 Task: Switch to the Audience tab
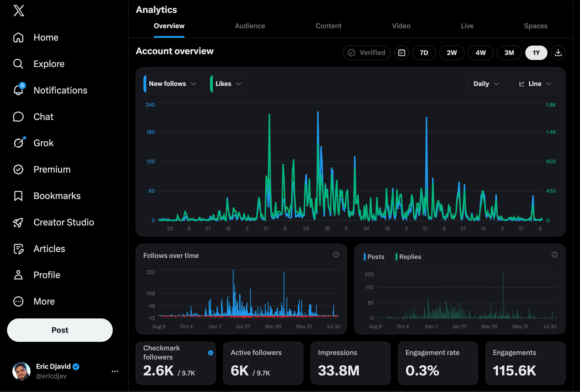[x=250, y=26]
